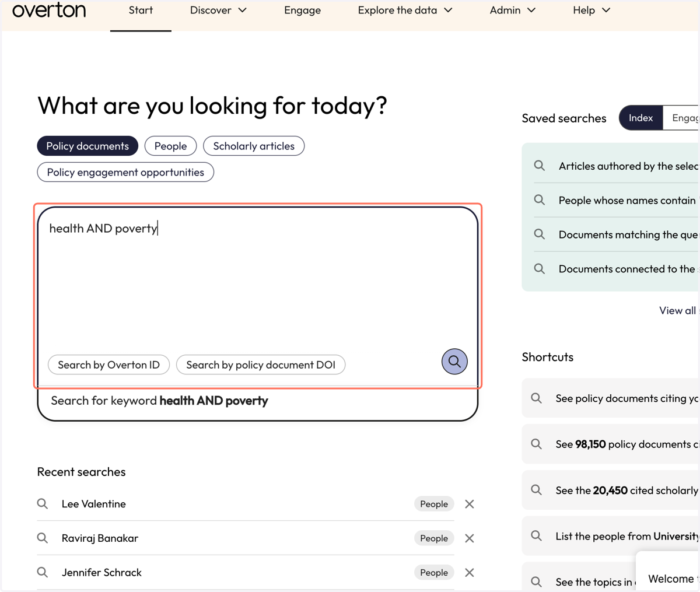
Task: Open 'People whose names contain' saved search
Action: [x=617, y=200]
